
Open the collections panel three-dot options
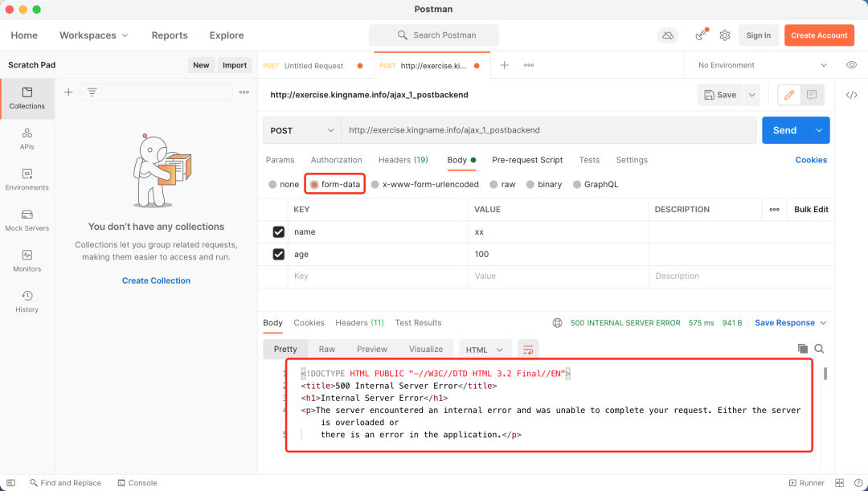click(244, 92)
